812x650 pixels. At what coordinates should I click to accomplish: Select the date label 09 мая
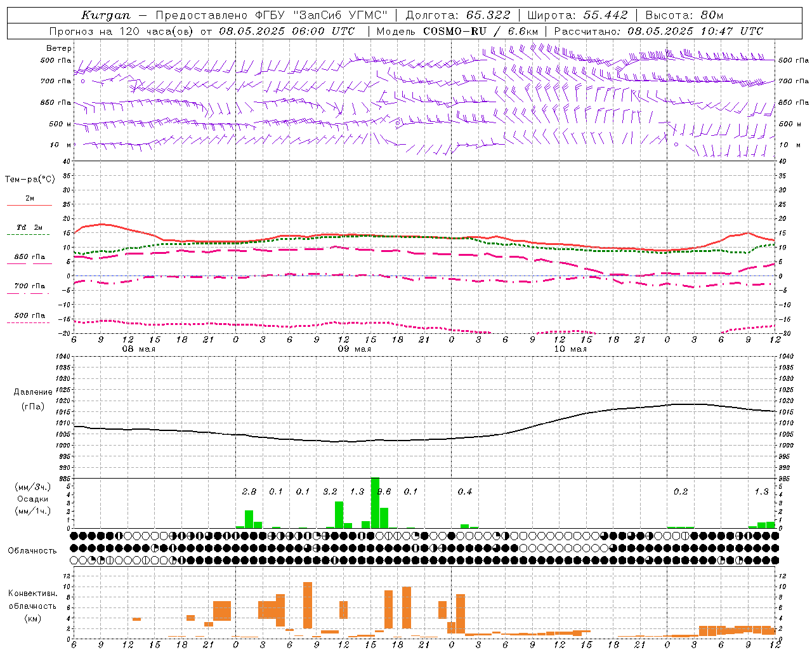pyautogui.click(x=354, y=349)
